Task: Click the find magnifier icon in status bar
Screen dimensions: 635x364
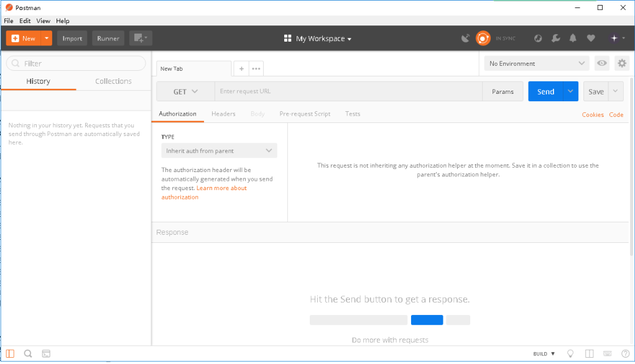Action: pos(28,353)
